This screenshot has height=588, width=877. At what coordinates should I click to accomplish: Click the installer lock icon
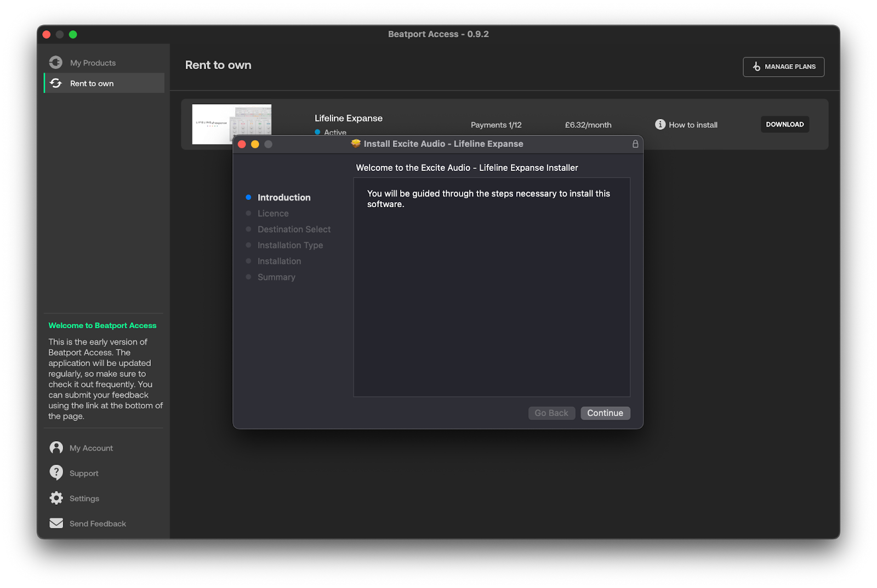(x=635, y=144)
